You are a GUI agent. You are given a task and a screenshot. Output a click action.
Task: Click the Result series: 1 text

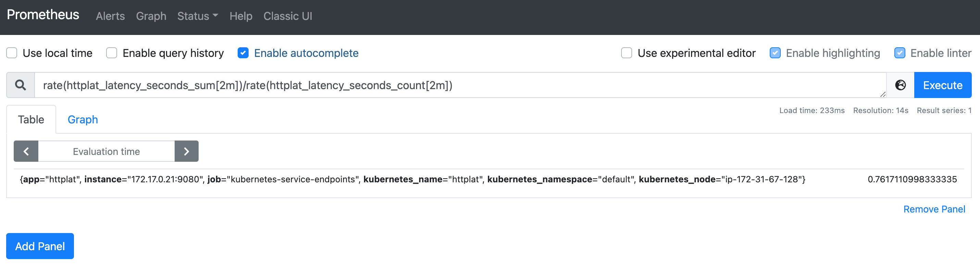click(x=944, y=110)
